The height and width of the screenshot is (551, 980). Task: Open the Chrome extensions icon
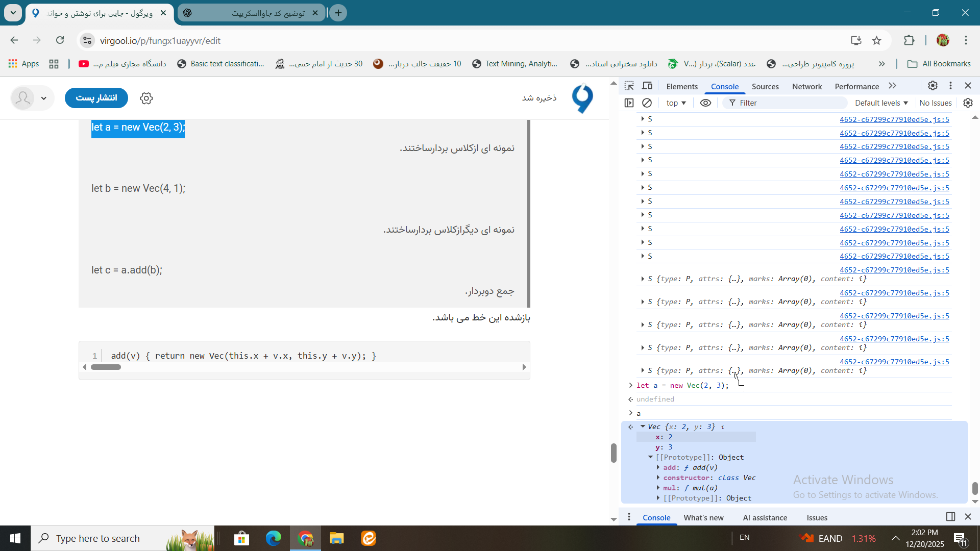pos(910,40)
